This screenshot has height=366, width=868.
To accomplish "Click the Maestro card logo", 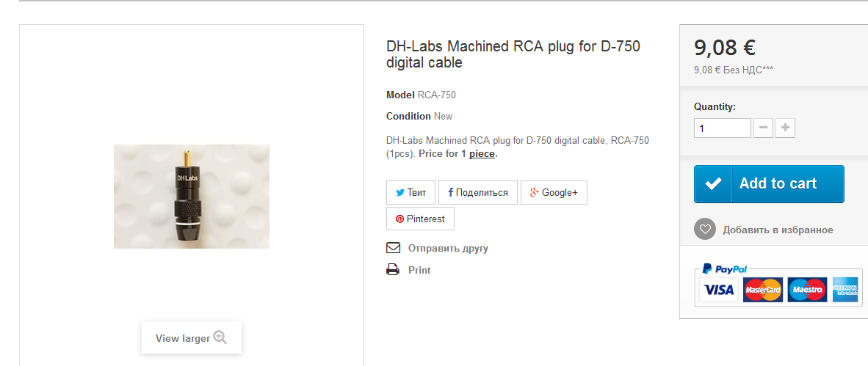I will pos(806,290).
